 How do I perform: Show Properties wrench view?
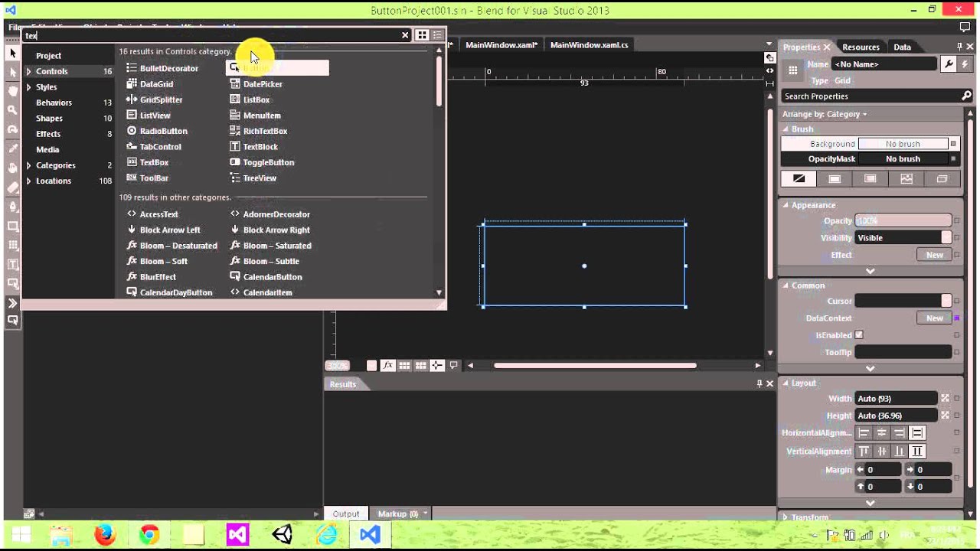coord(949,64)
